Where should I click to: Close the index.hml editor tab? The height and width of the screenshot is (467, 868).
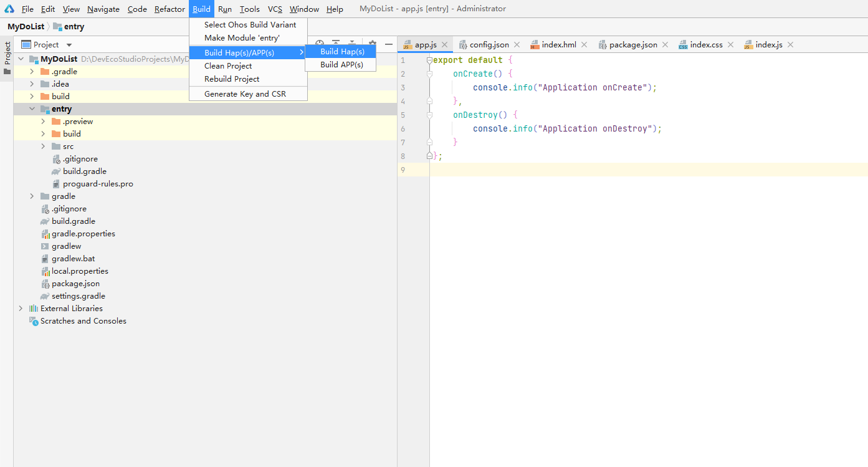click(584, 45)
